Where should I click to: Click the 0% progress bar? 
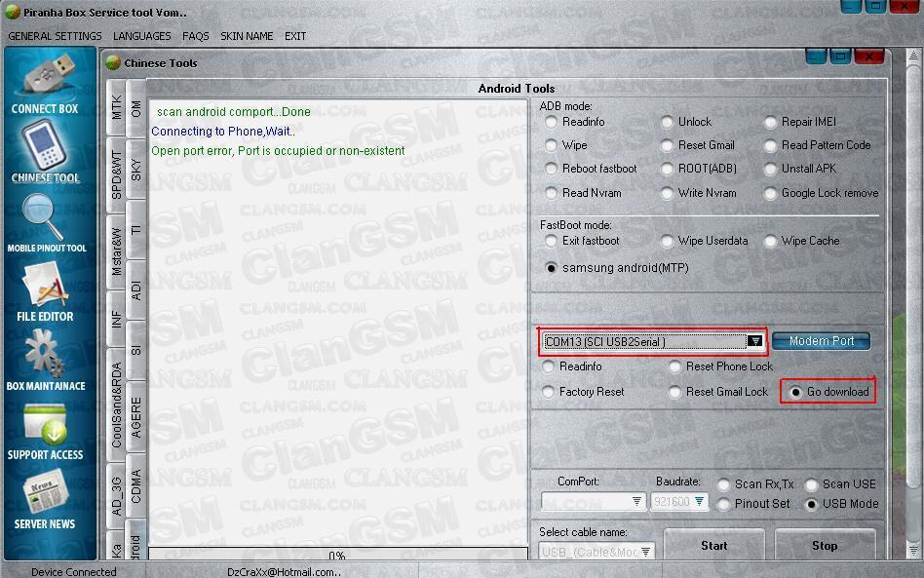point(338,554)
